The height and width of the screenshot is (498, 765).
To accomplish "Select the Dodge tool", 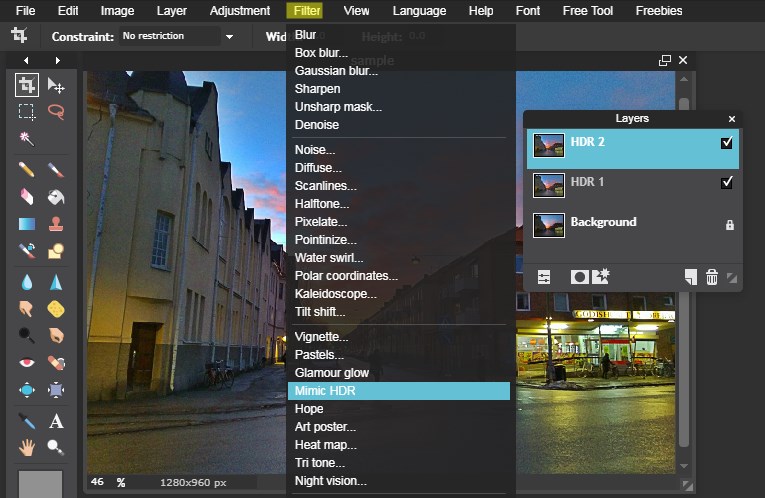I will tap(27, 336).
